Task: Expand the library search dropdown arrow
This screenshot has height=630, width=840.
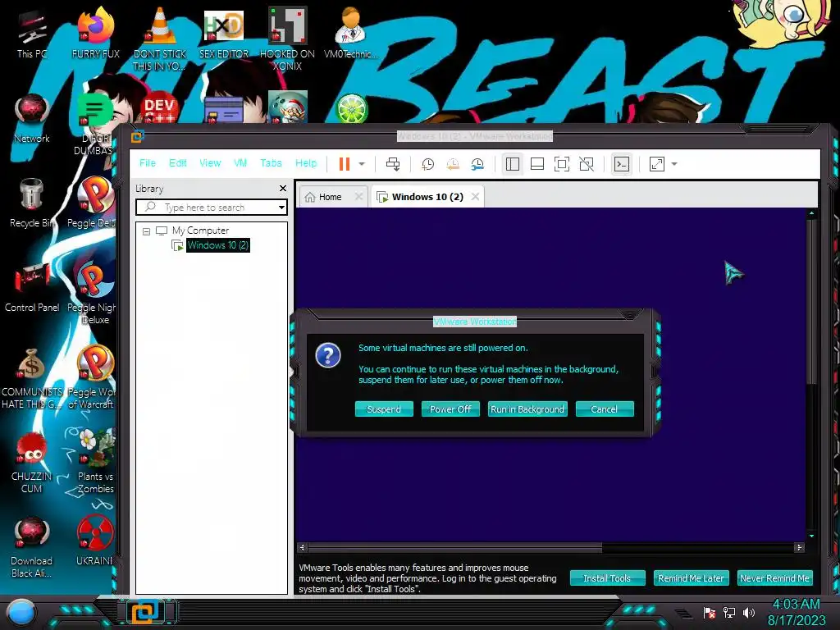Action: pos(281,208)
